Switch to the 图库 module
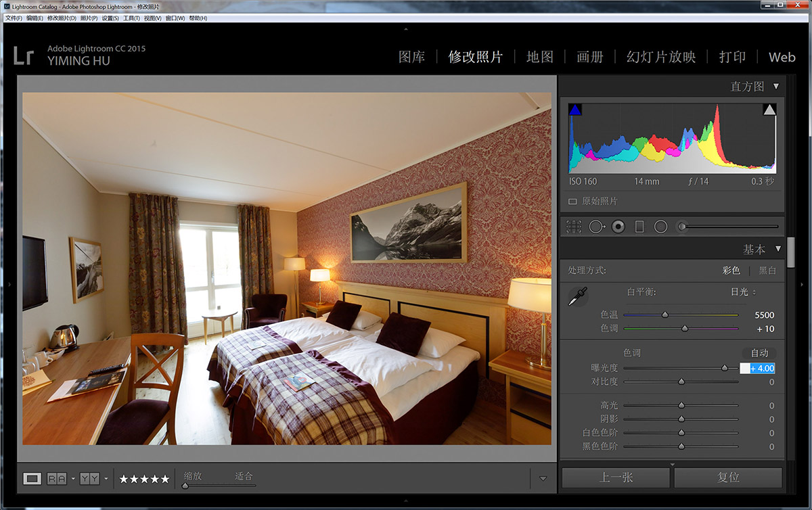Screen dimensions: 812x510 [x=411, y=57]
